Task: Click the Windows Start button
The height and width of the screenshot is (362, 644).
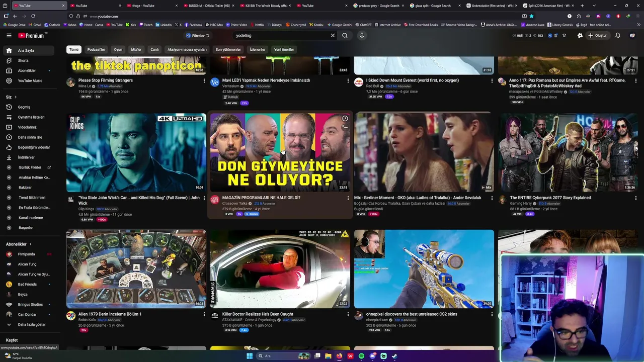Action: coord(250,356)
